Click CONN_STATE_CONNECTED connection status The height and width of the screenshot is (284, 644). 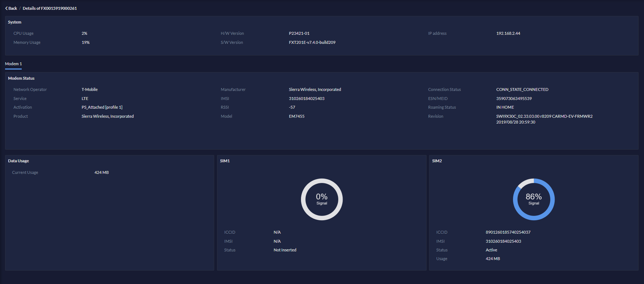pos(522,89)
